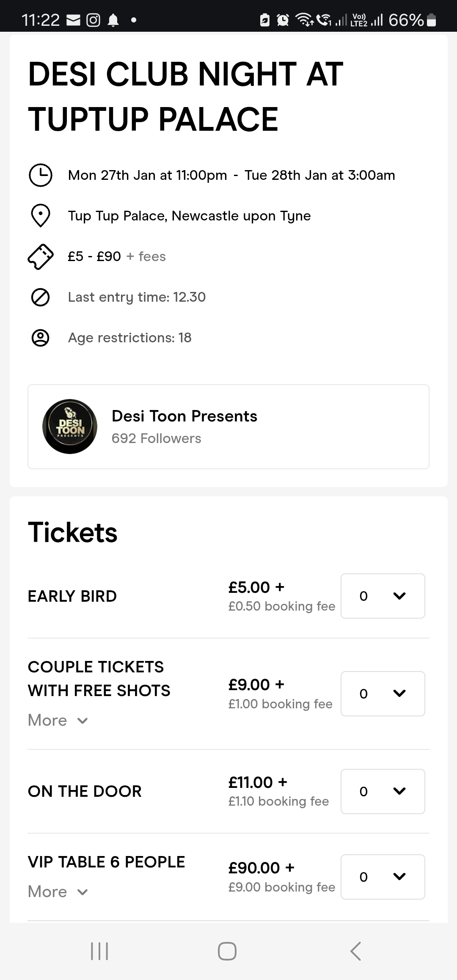Open the Early Bird quantity dropdown
Image resolution: width=457 pixels, height=980 pixels.
[383, 596]
